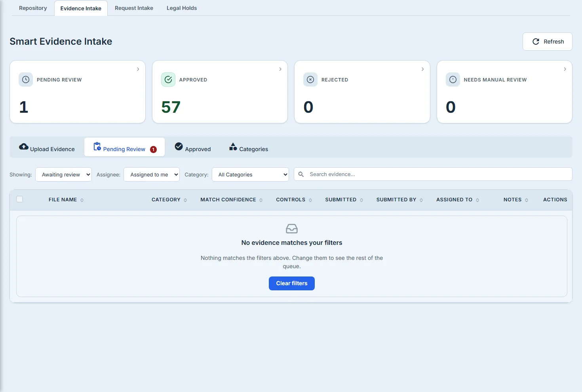
Task: Expand Approved card chevron
Action: tap(280, 69)
